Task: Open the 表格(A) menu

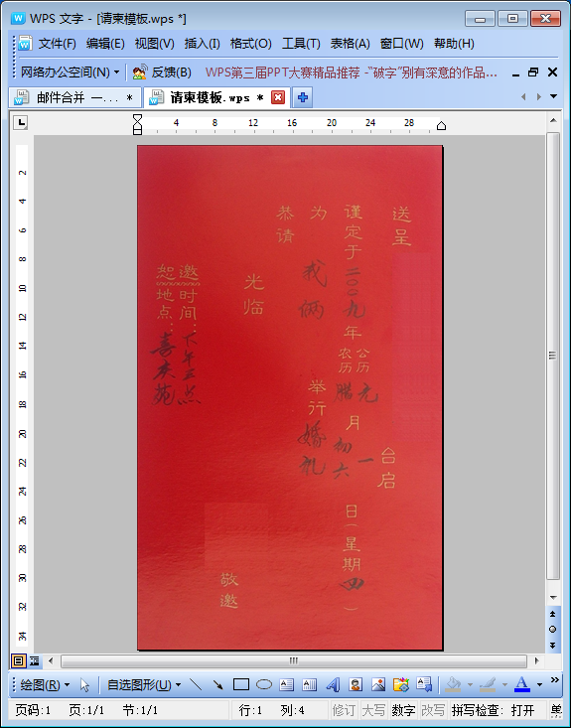Action: (350, 44)
